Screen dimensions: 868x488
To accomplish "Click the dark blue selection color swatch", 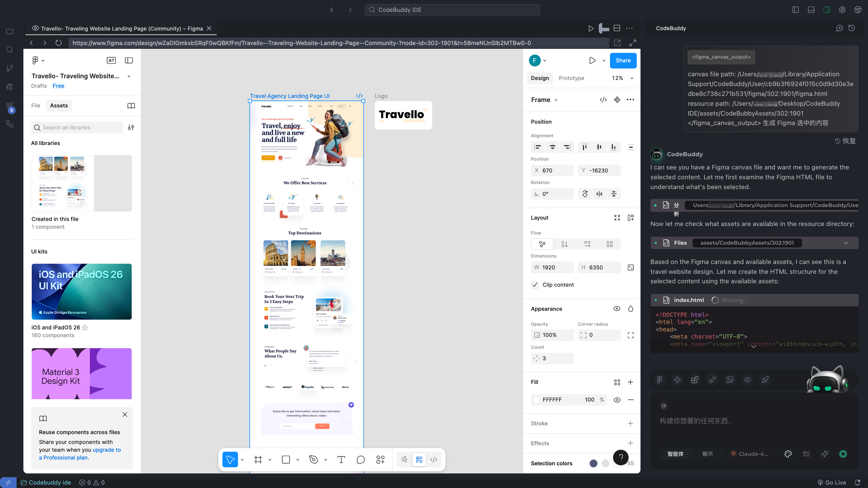I will coord(593,463).
